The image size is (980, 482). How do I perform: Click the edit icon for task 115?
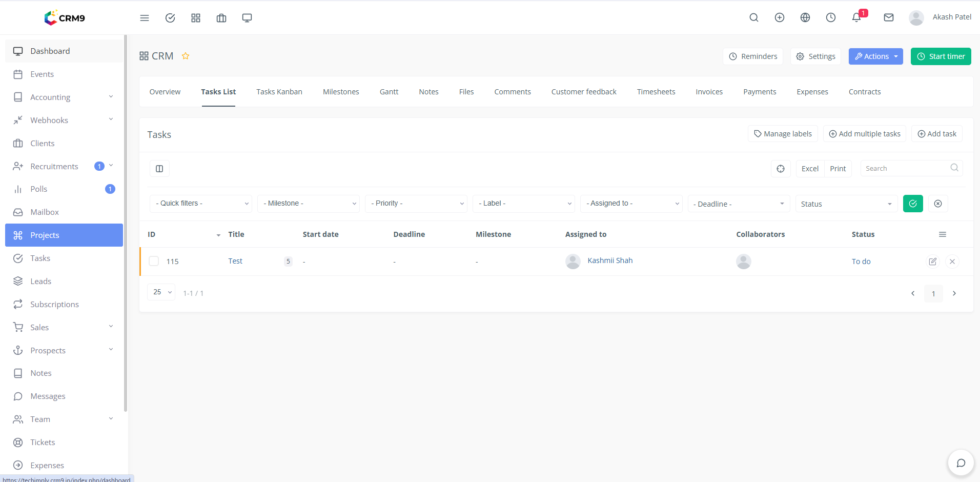[x=932, y=262]
